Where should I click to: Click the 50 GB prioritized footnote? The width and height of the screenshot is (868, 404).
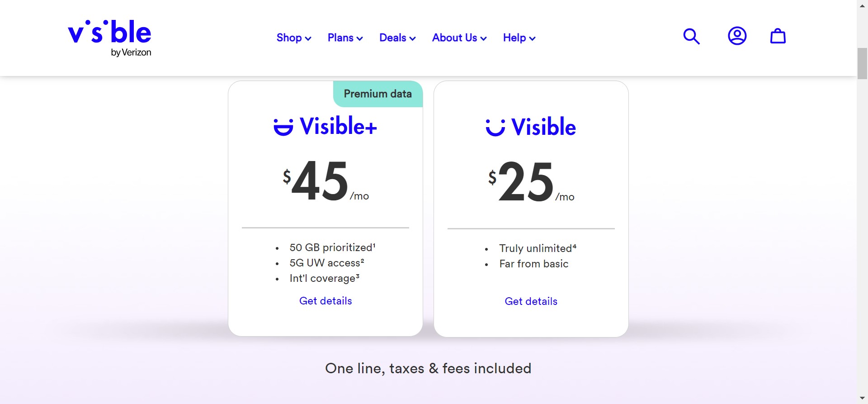pos(332,247)
